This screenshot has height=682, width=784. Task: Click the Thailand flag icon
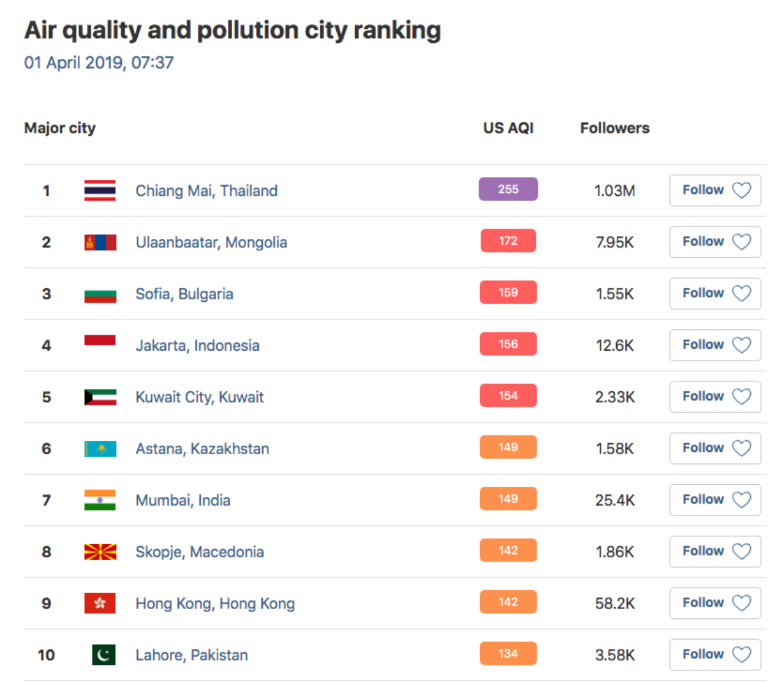(x=100, y=190)
